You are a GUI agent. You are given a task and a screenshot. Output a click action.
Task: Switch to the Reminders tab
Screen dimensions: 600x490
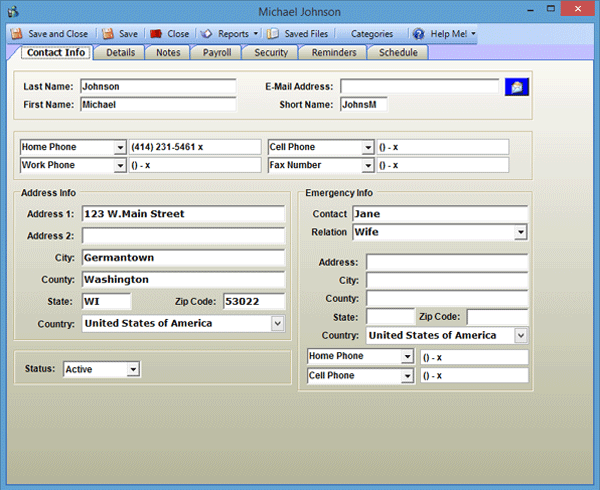pyautogui.click(x=334, y=52)
